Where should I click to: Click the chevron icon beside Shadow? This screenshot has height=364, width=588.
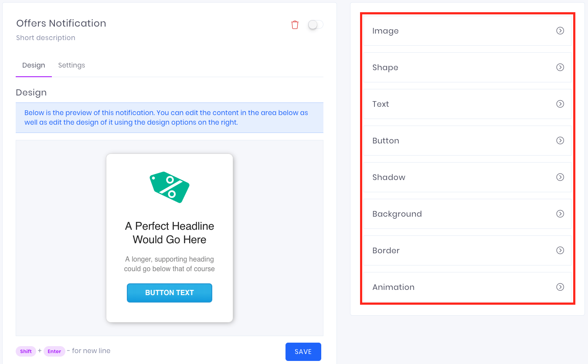coord(560,177)
